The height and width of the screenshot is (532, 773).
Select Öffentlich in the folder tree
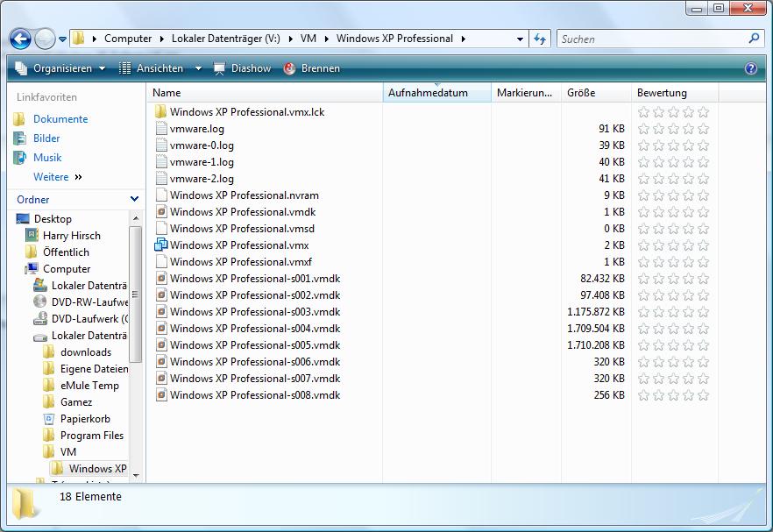(66, 252)
